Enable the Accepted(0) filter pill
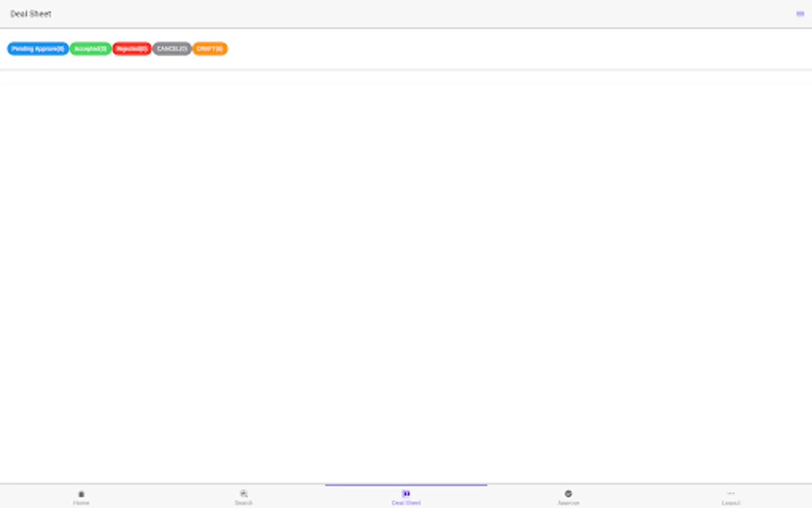The width and height of the screenshot is (812, 508). pyautogui.click(x=90, y=49)
